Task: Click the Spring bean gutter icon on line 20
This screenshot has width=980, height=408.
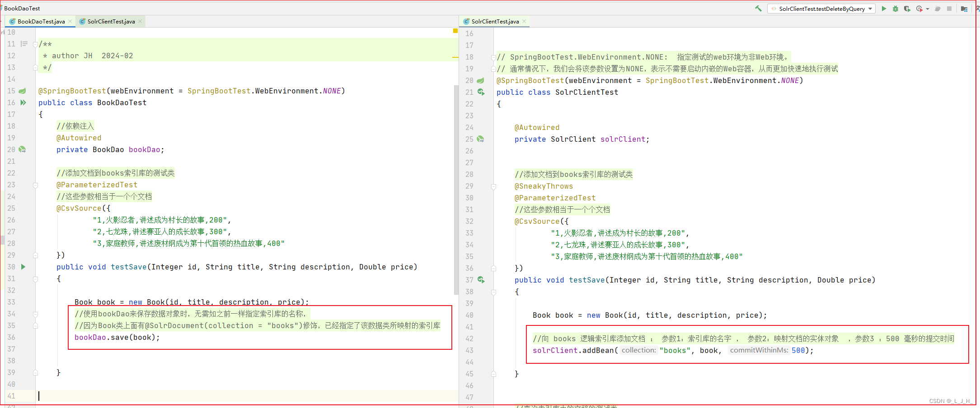Action: pyautogui.click(x=22, y=149)
